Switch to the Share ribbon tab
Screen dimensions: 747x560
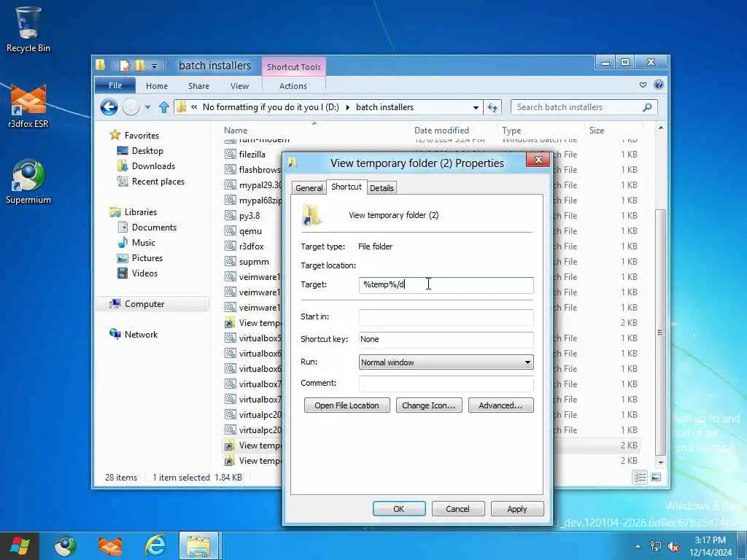(x=198, y=86)
